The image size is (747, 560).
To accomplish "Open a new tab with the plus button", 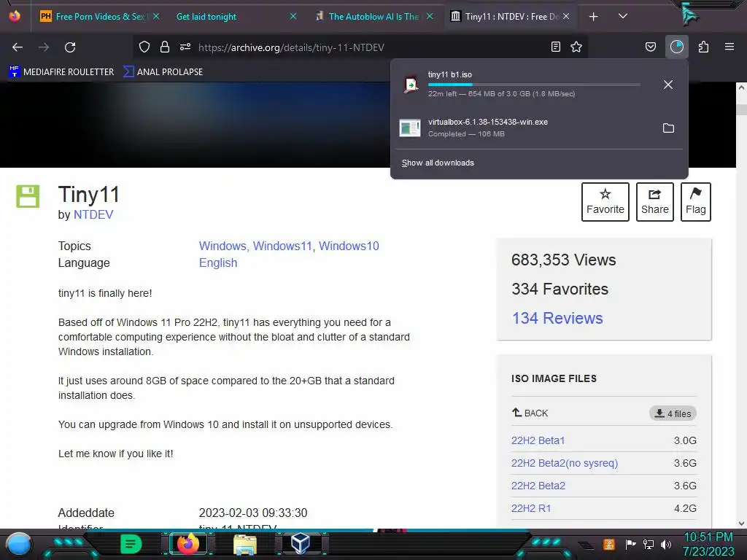I will click(594, 17).
